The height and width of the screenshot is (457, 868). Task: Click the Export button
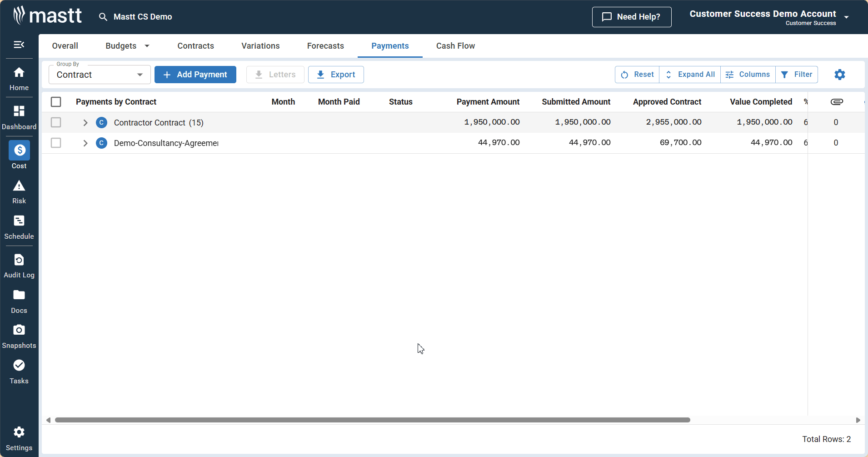(x=336, y=75)
